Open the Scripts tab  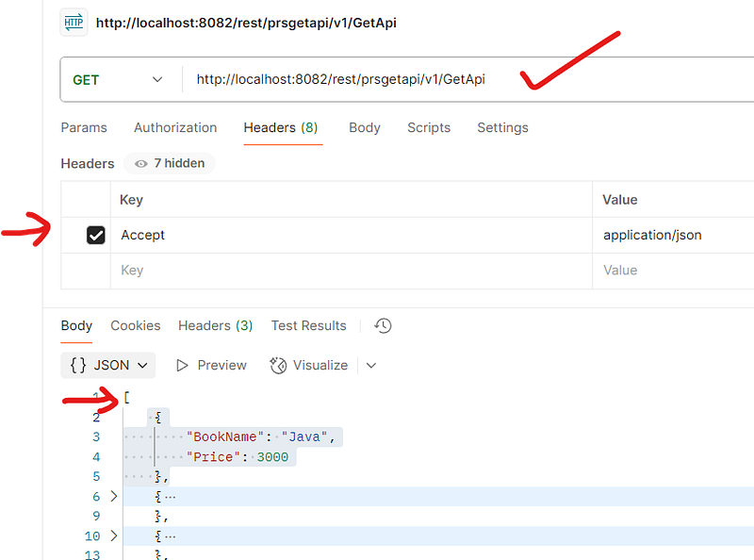tap(429, 127)
